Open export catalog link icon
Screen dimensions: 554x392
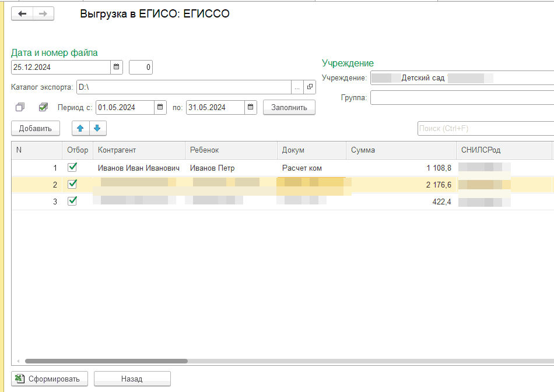point(310,87)
